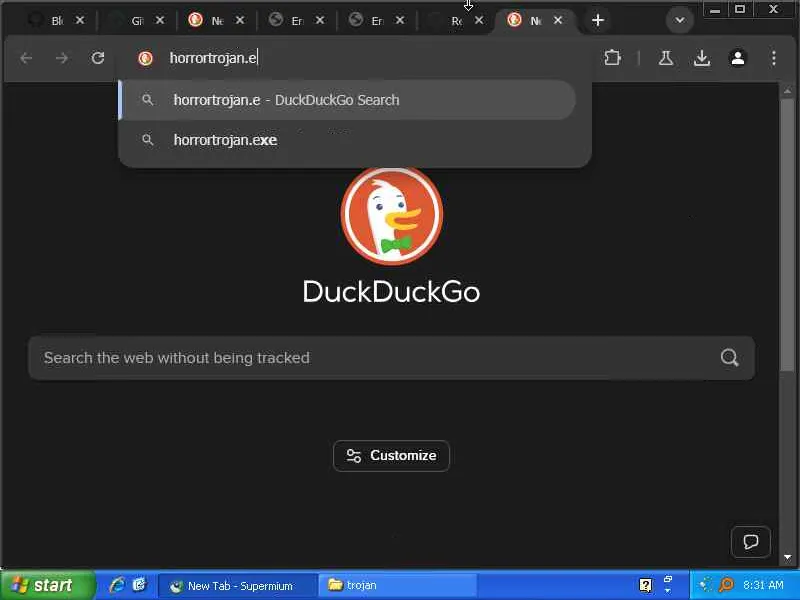Click 'Search the web without being tracked' field

[x=391, y=358]
